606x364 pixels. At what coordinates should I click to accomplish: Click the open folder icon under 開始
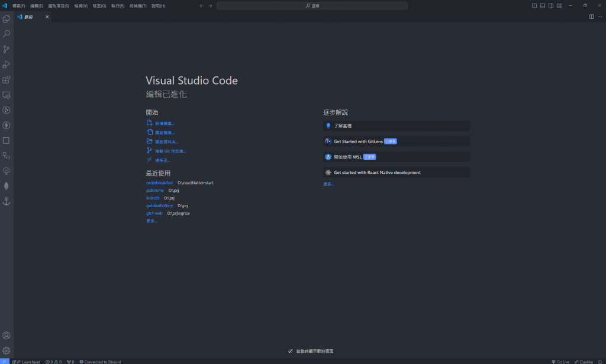(149, 141)
